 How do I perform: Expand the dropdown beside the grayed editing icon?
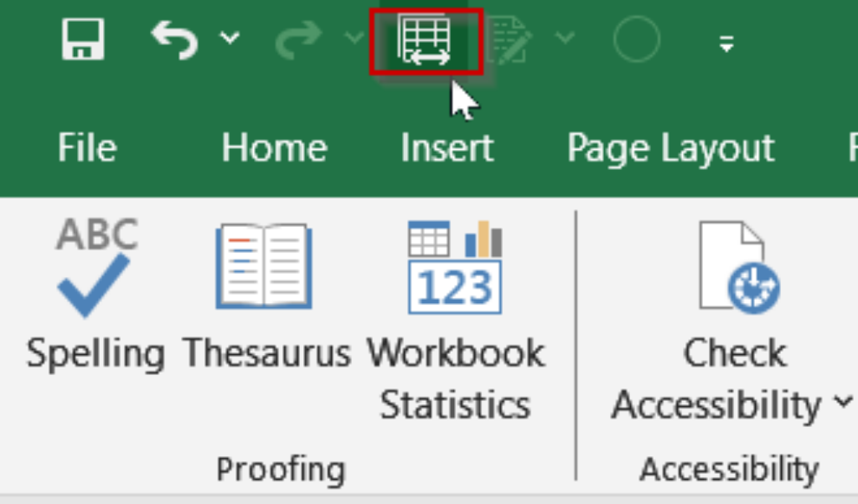(563, 38)
